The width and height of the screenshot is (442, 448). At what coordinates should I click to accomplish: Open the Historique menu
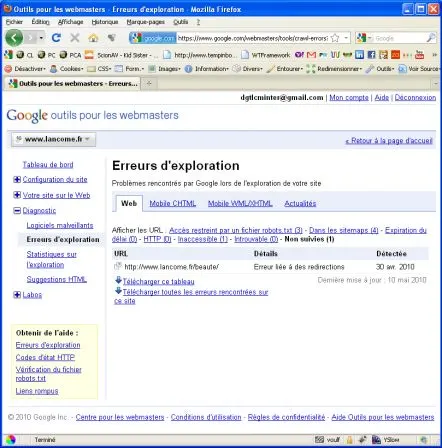pos(105,22)
